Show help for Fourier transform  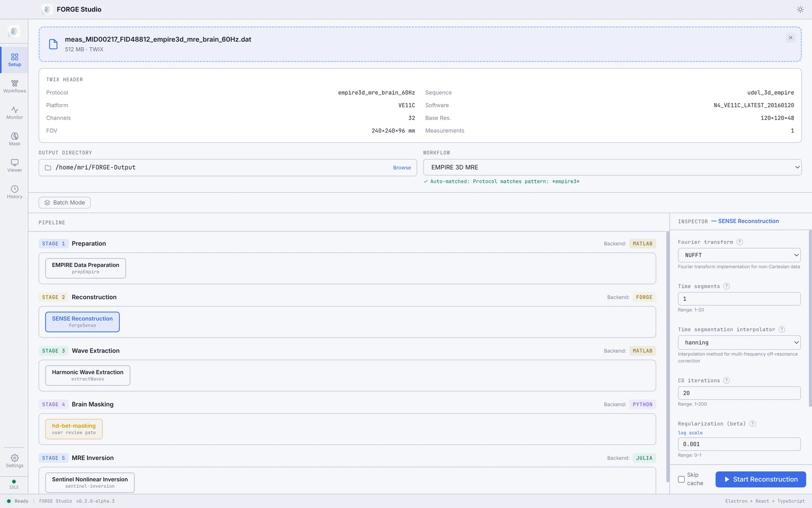pyautogui.click(x=740, y=242)
